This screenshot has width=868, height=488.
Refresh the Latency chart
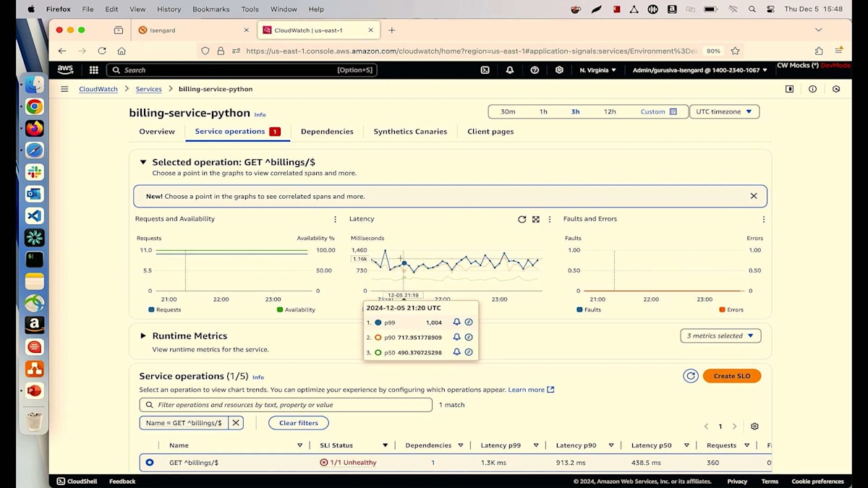522,219
